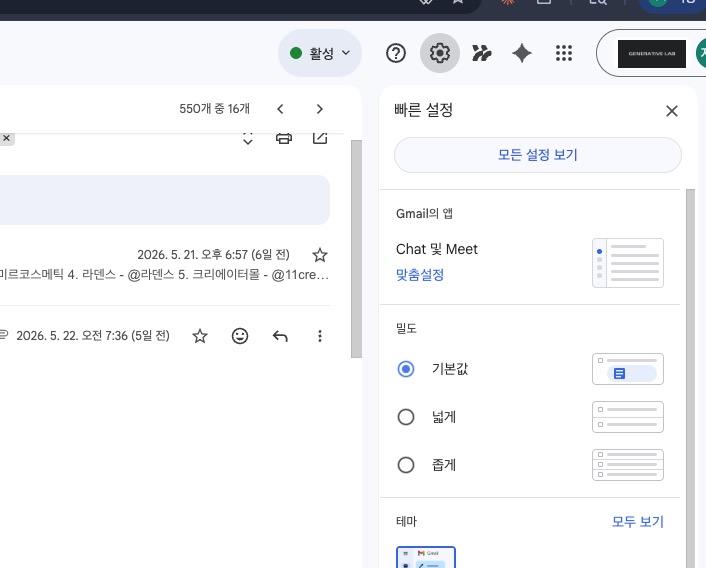Viewport: 706px width, 568px height.
Task: Click the 2026. 5. 21. 오후 6:57 timestamp
Action: coord(213,255)
